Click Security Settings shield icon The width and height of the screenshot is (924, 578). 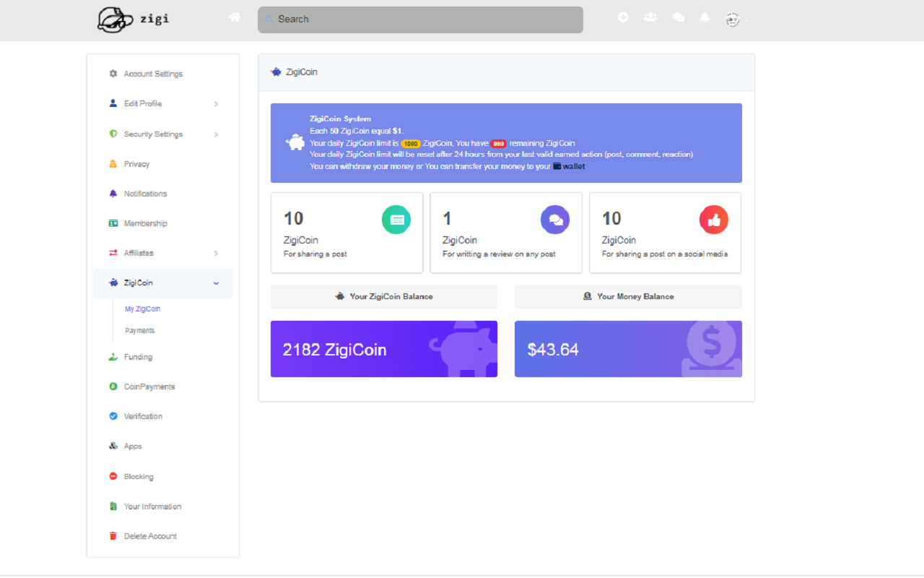point(113,134)
